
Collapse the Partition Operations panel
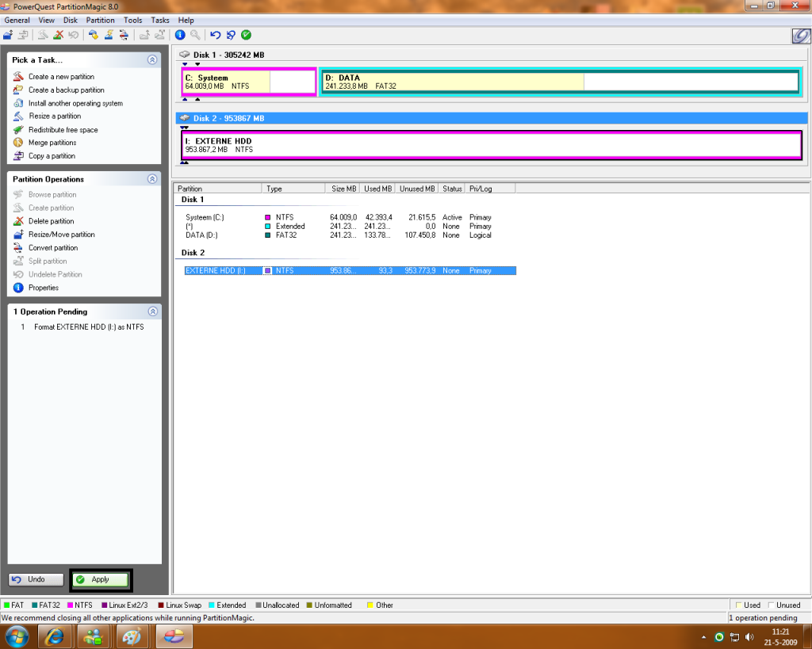pyautogui.click(x=152, y=178)
